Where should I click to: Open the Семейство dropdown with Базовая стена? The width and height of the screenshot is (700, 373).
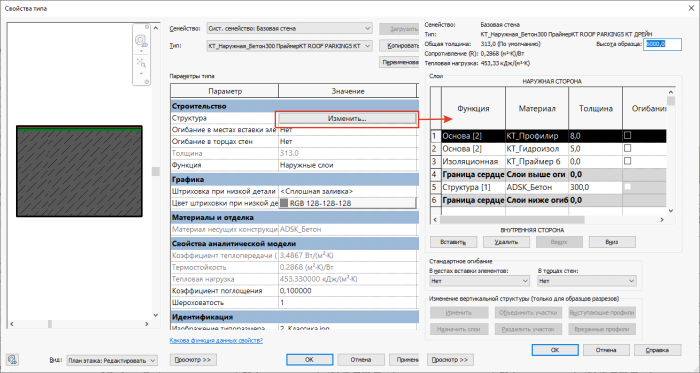tap(289, 28)
